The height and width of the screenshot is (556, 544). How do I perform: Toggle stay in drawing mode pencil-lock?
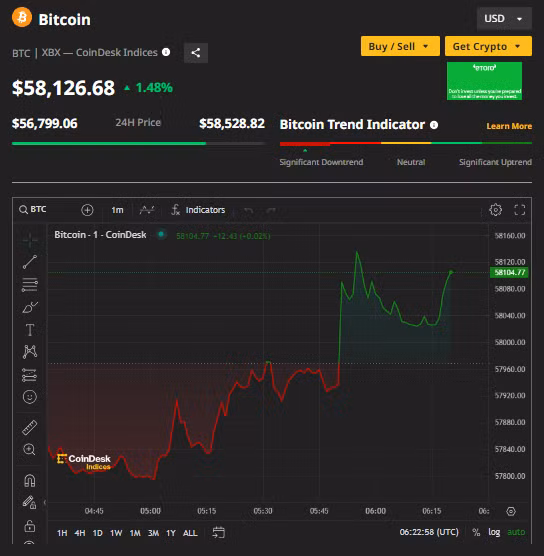click(x=29, y=502)
